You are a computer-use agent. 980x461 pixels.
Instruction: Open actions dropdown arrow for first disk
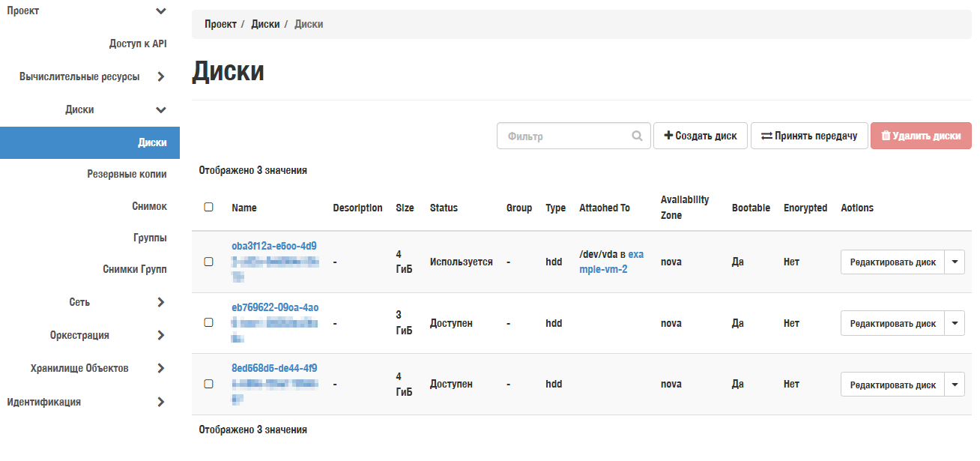pyautogui.click(x=955, y=262)
